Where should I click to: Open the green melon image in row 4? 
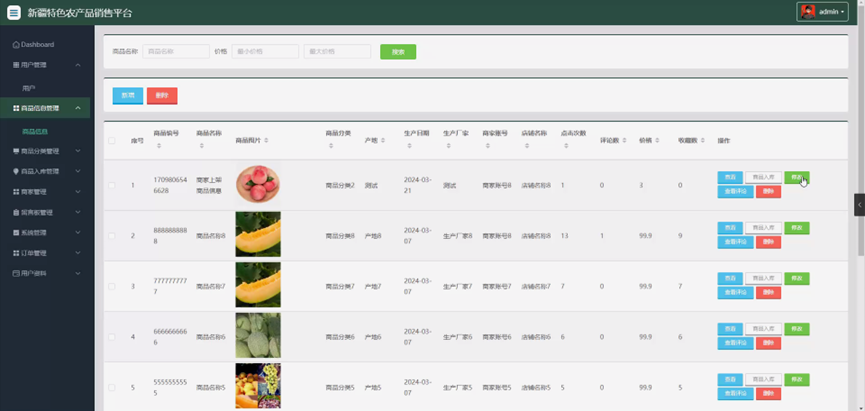click(258, 335)
